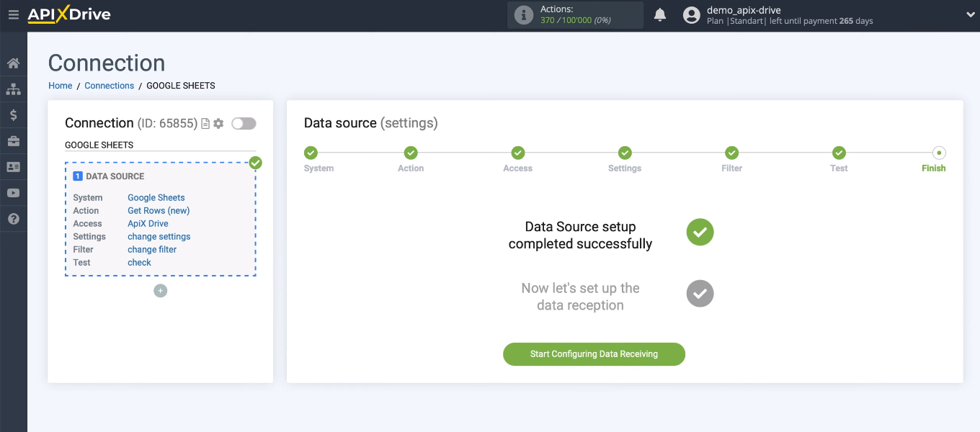This screenshot has height=432, width=980.
Task: Open the contacts card icon in sidebar
Action: tap(13, 166)
